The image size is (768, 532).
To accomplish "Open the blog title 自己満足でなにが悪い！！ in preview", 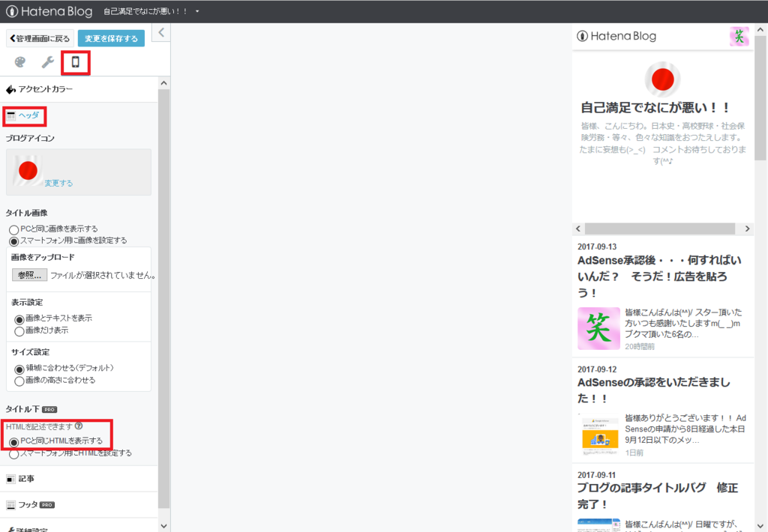I will (655, 107).
